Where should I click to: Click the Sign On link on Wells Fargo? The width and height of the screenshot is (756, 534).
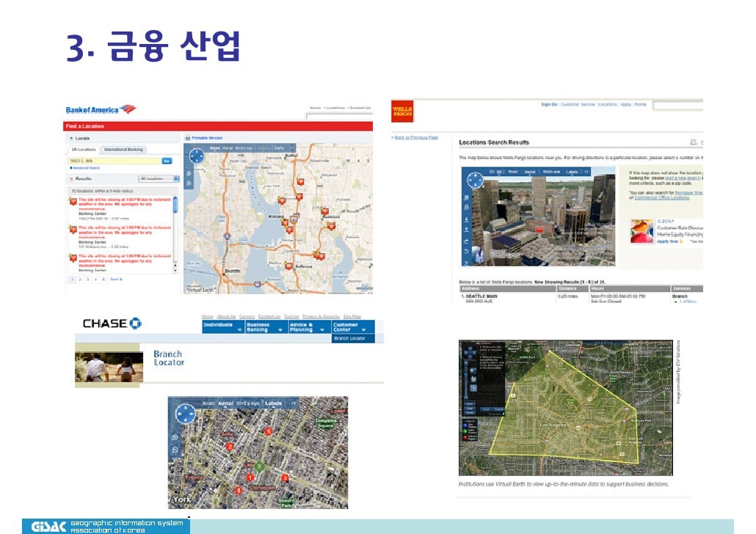coord(549,105)
